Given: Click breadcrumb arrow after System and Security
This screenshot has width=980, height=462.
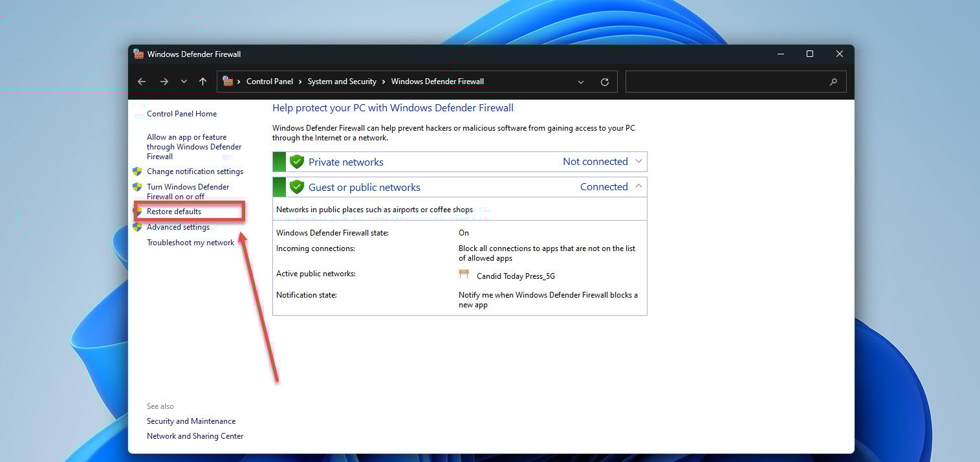Looking at the screenshot, I should pyautogui.click(x=384, y=82).
